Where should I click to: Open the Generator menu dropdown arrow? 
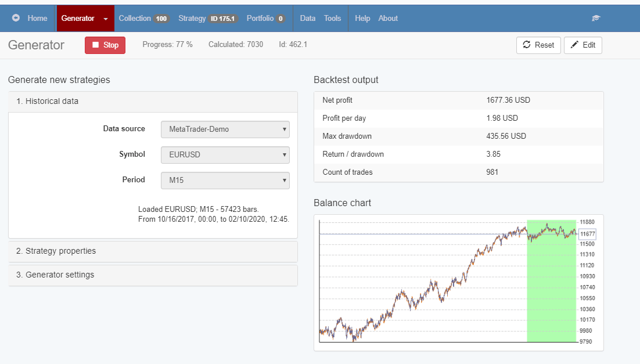(105, 18)
